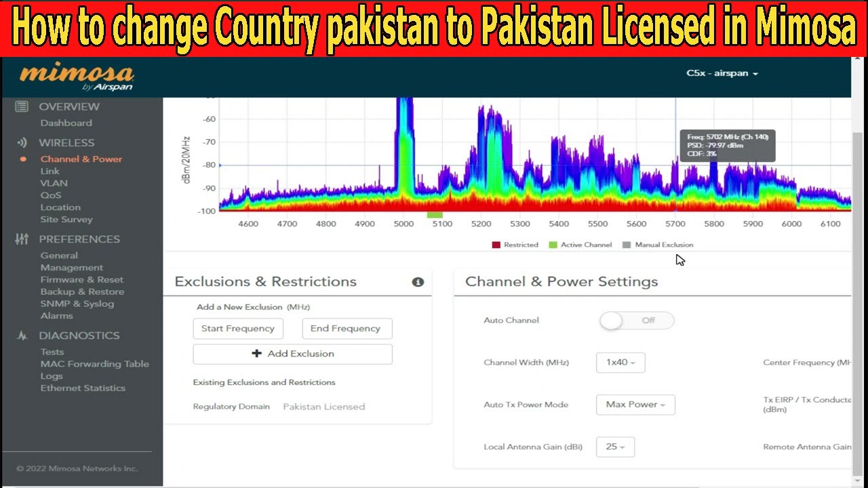This screenshot has height=488, width=868.
Task: Open Management preferences
Action: click(72, 268)
